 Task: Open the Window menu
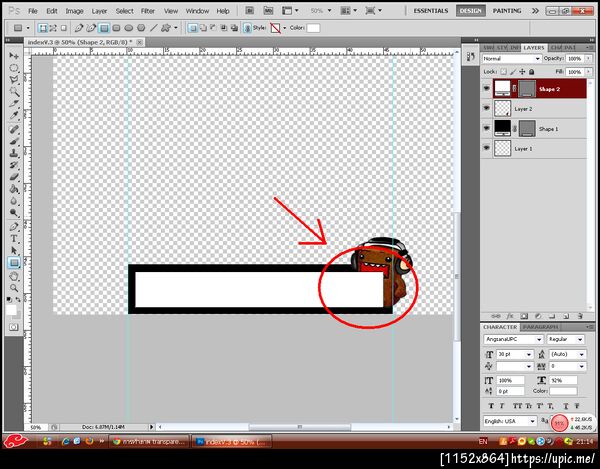[197, 11]
